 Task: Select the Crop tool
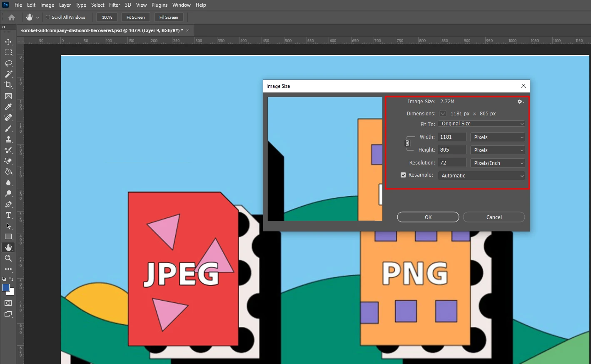8,85
